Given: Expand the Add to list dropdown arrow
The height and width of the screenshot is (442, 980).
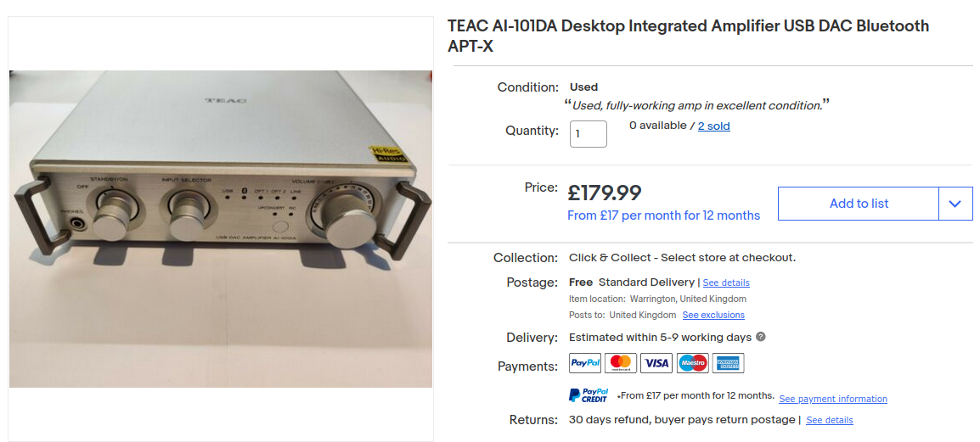Looking at the screenshot, I should click(x=955, y=204).
